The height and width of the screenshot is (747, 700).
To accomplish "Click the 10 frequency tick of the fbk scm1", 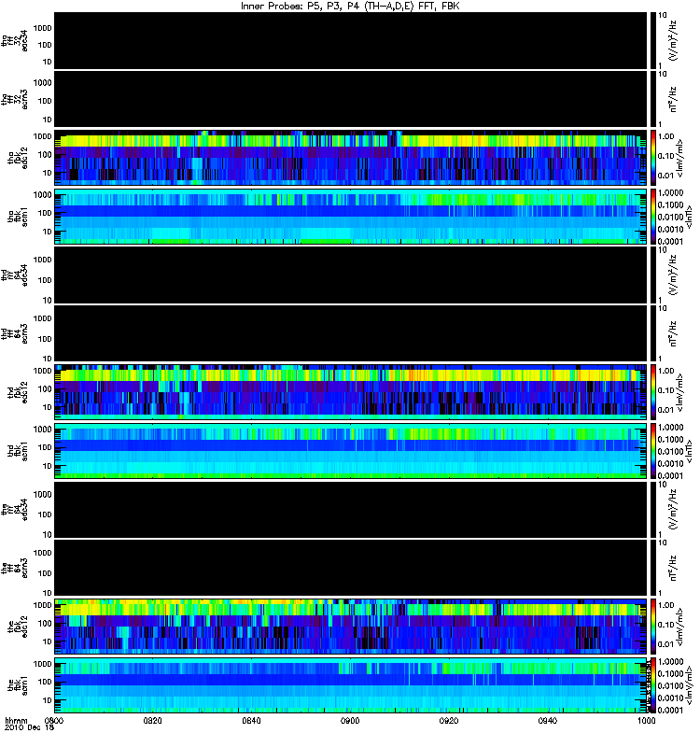I will pyautogui.click(x=48, y=700).
